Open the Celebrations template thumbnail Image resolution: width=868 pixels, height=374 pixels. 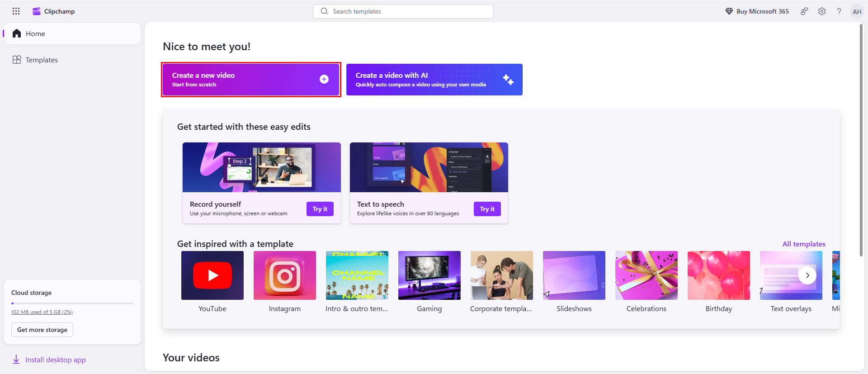(x=646, y=275)
